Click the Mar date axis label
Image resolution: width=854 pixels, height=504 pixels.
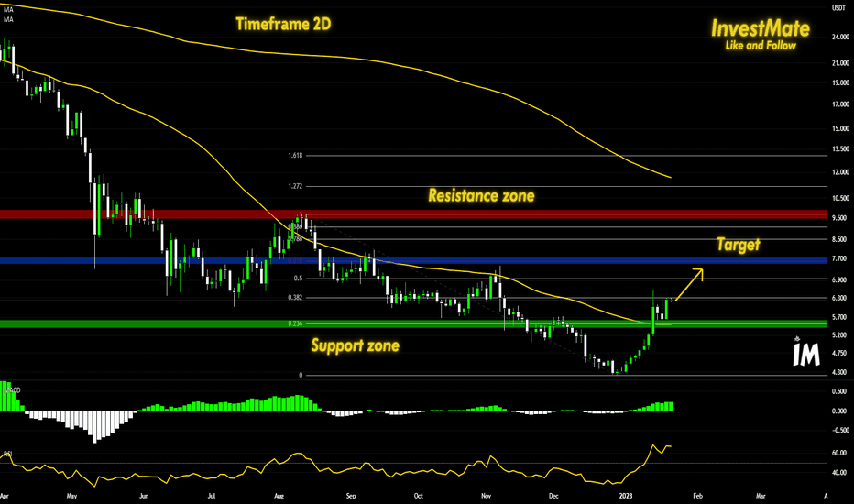(x=761, y=497)
